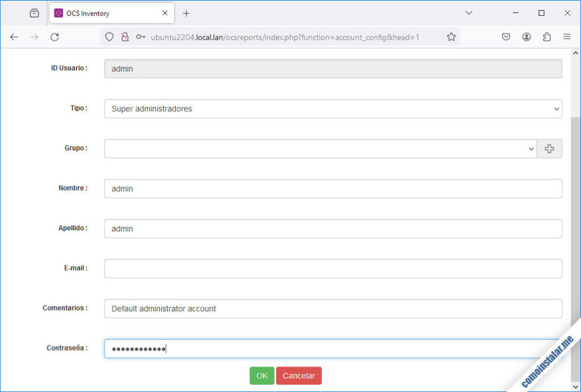
Task: Click the 'Tipo :' label
Action: (79, 108)
